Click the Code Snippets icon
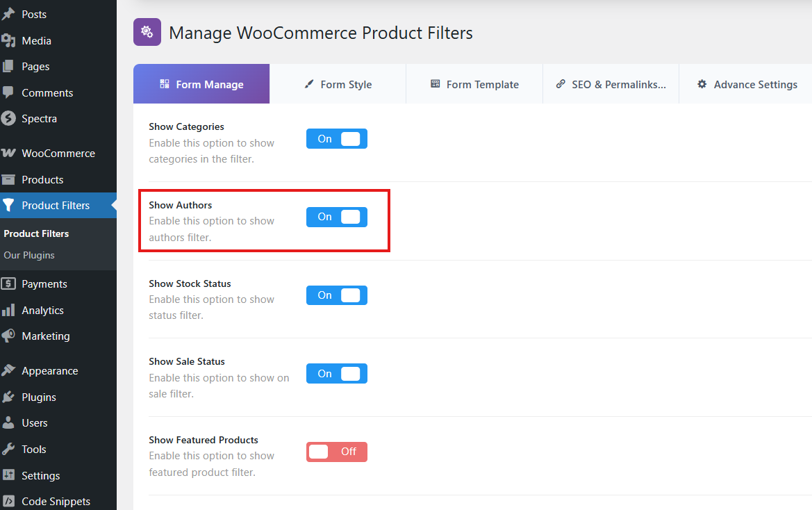812x510 pixels. pyautogui.click(x=8, y=501)
